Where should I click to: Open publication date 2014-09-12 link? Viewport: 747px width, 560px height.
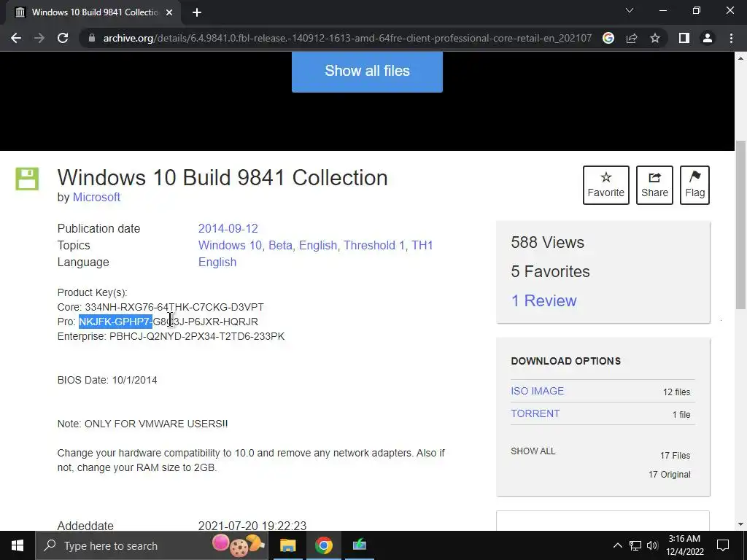[x=228, y=228]
